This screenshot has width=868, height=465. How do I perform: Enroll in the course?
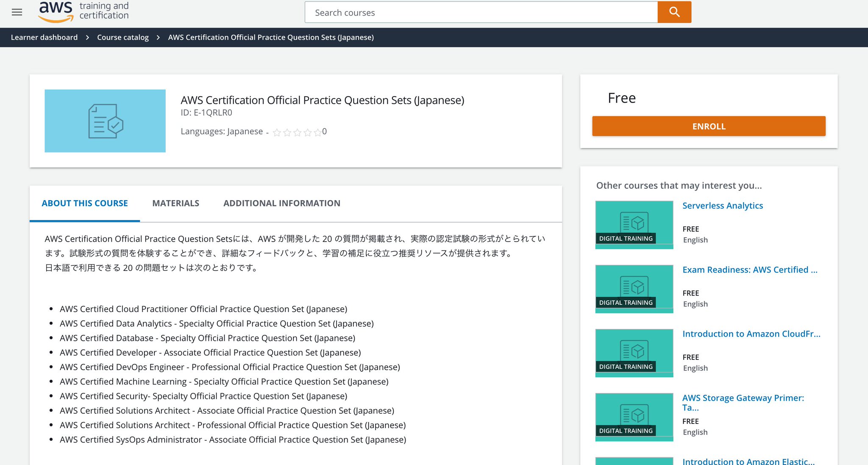(709, 126)
